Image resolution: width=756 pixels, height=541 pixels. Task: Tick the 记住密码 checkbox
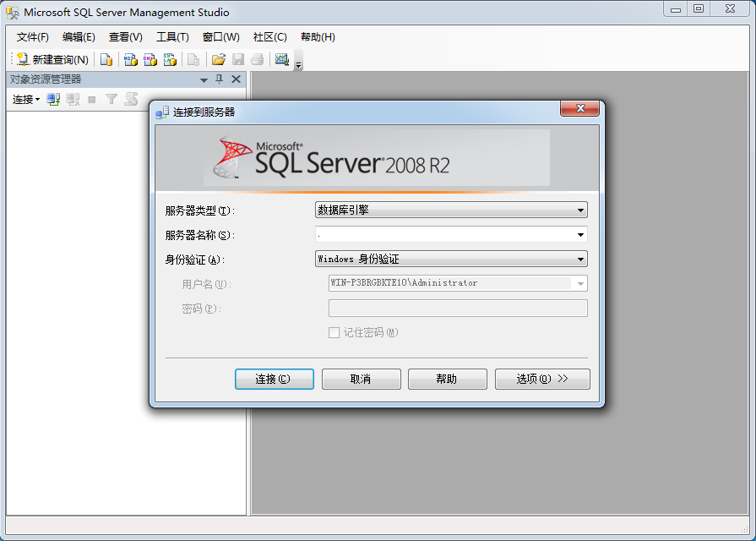point(334,333)
